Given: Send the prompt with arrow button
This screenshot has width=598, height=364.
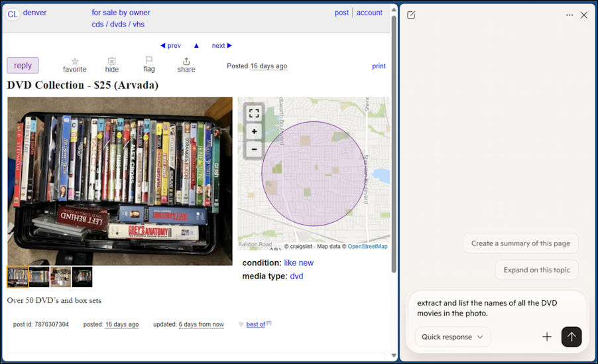Looking at the screenshot, I should (x=571, y=337).
